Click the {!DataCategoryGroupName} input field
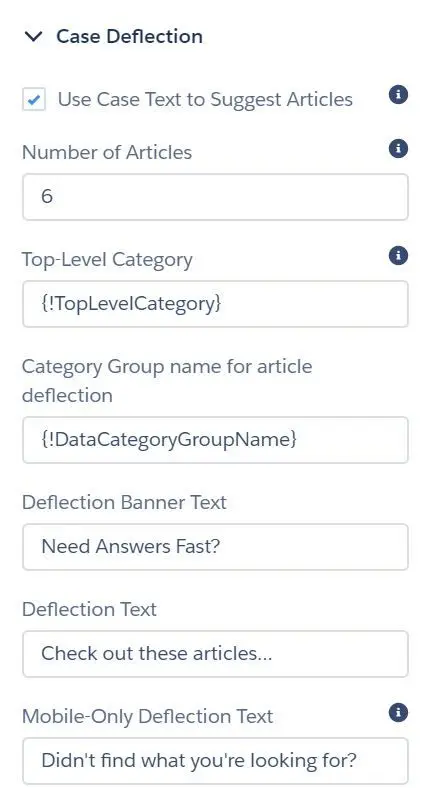This screenshot has width=427, height=804. click(x=215, y=439)
